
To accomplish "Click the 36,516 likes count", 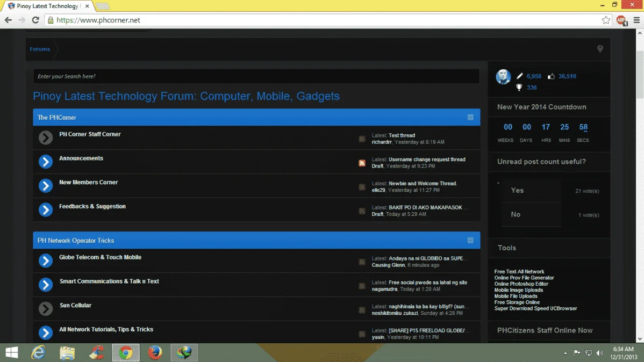I will click(x=567, y=76).
